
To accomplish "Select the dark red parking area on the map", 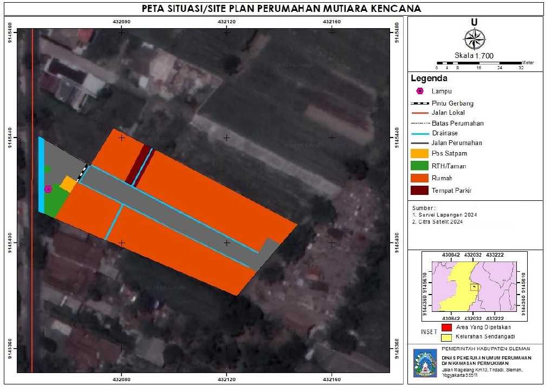I will [140, 165].
